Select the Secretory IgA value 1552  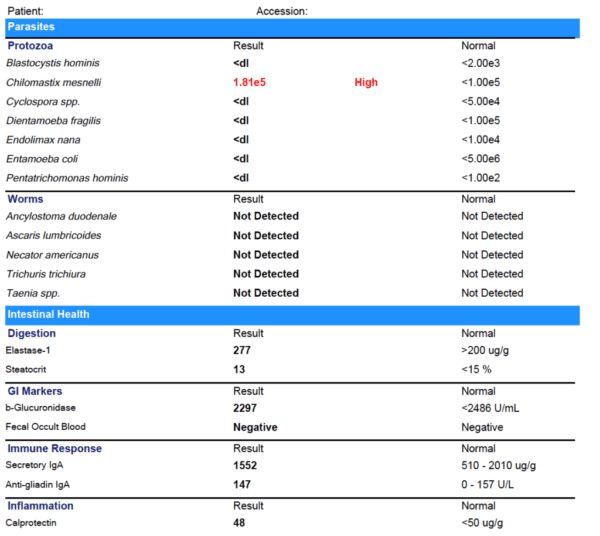click(246, 466)
